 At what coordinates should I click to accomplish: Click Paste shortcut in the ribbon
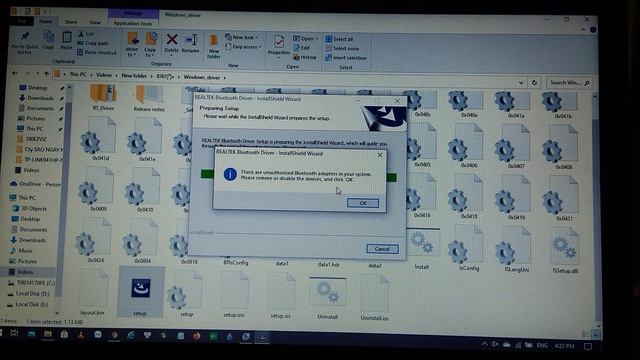pos(97,52)
